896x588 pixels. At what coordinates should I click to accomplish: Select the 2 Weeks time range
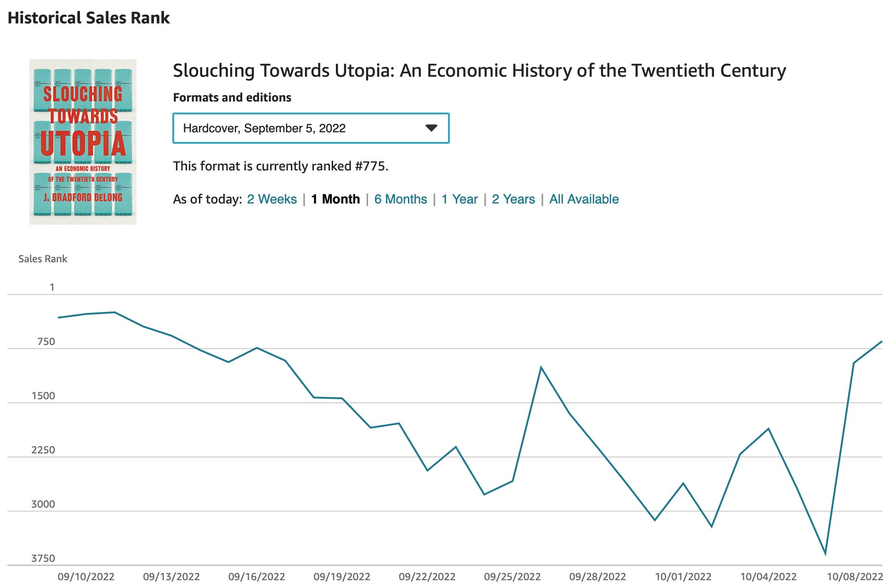click(x=272, y=199)
